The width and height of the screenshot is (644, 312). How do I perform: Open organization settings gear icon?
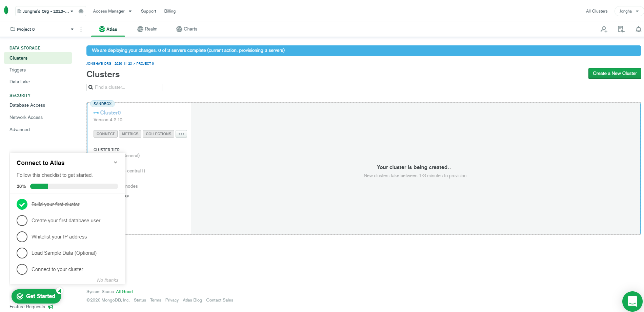tap(81, 11)
